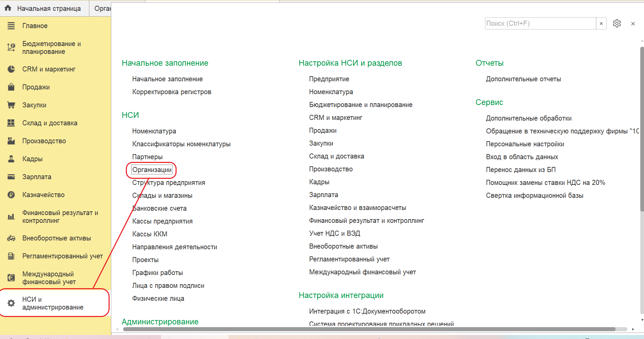Open Организации under НСИ
The height and width of the screenshot is (339, 644).
152,170
